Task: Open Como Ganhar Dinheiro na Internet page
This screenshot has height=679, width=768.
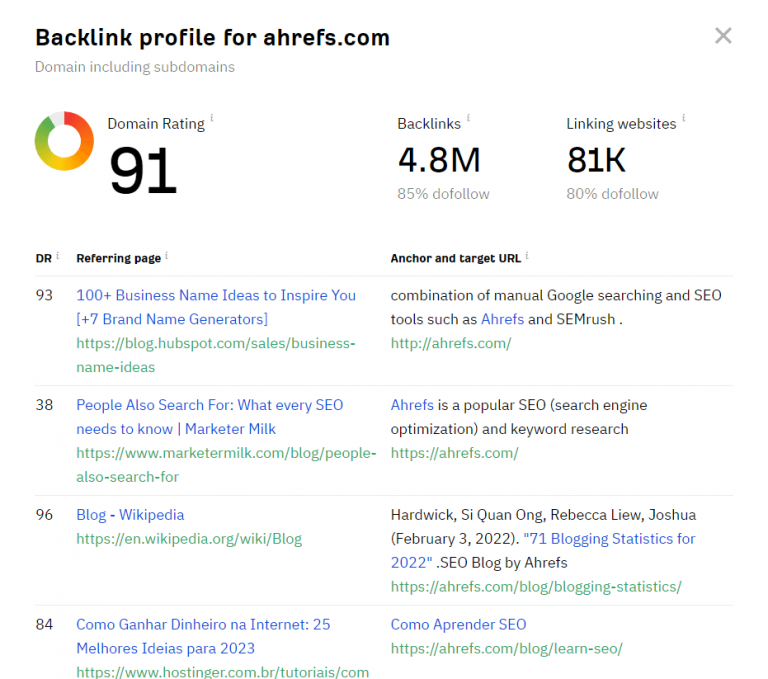Action: click(203, 636)
